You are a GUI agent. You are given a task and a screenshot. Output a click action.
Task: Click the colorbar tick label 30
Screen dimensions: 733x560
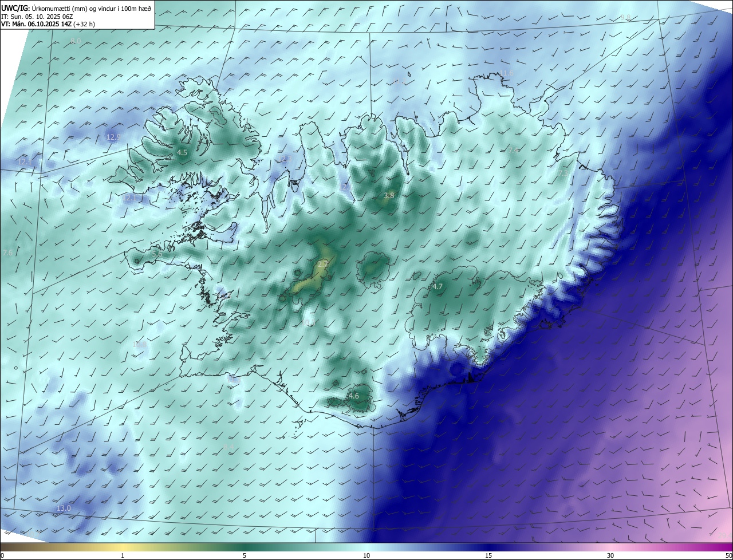[x=610, y=555]
